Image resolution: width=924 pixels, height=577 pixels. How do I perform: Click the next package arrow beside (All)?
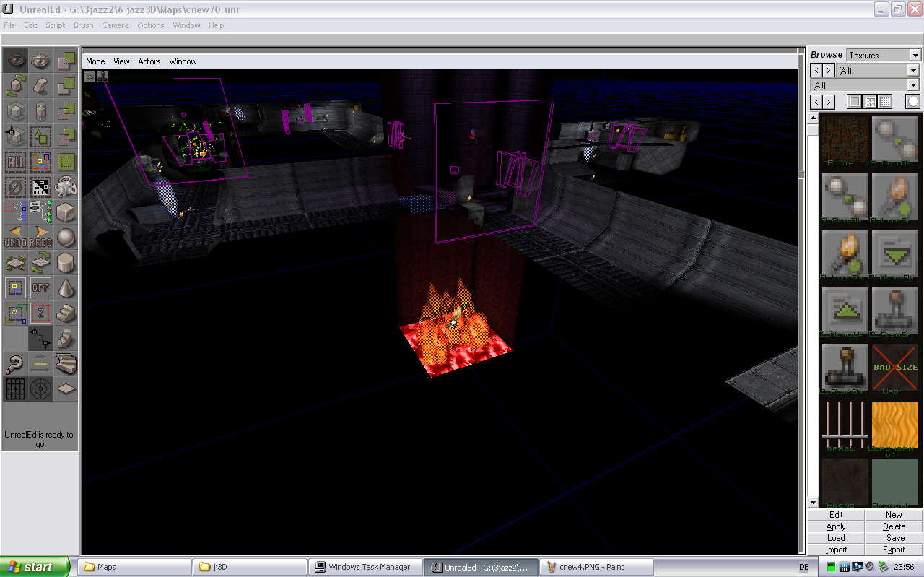[829, 70]
